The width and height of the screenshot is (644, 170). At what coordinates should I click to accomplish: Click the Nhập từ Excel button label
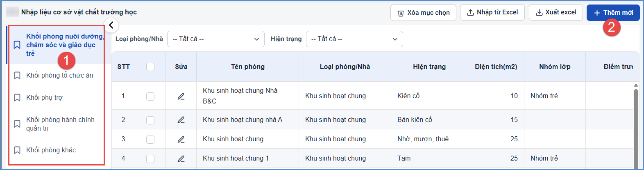click(x=497, y=12)
